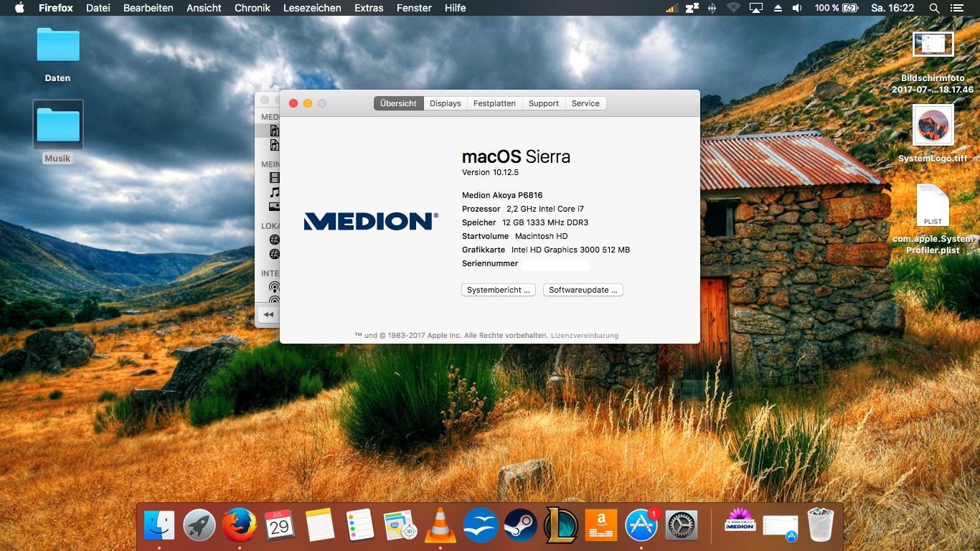The width and height of the screenshot is (980, 551).
Task: Open the Datei menu
Action: [x=98, y=8]
